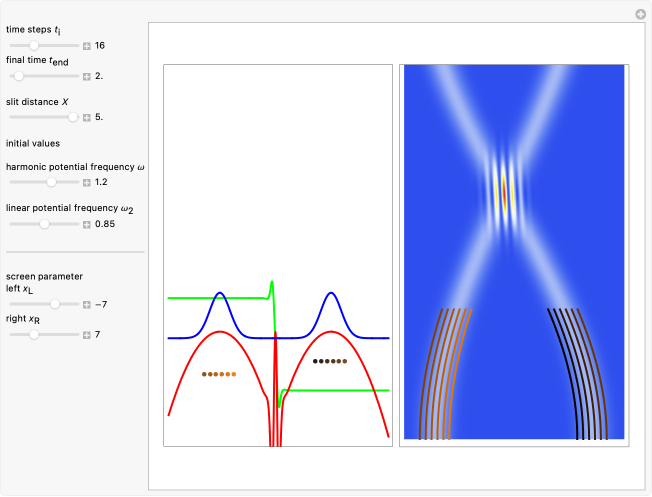This screenshot has width=652, height=497.
Task: Open the panel options plus icon in the corner
Action: point(640,14)
